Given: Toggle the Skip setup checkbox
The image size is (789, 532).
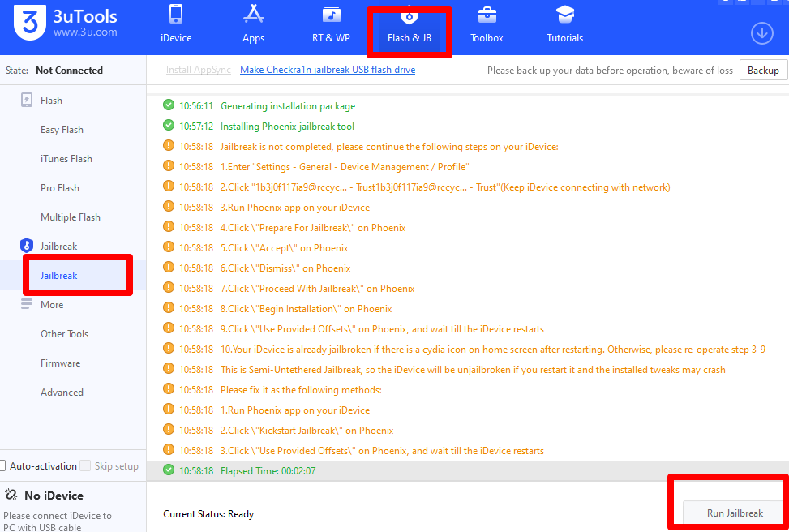Looking at the screenshot, I should point(85,466).
